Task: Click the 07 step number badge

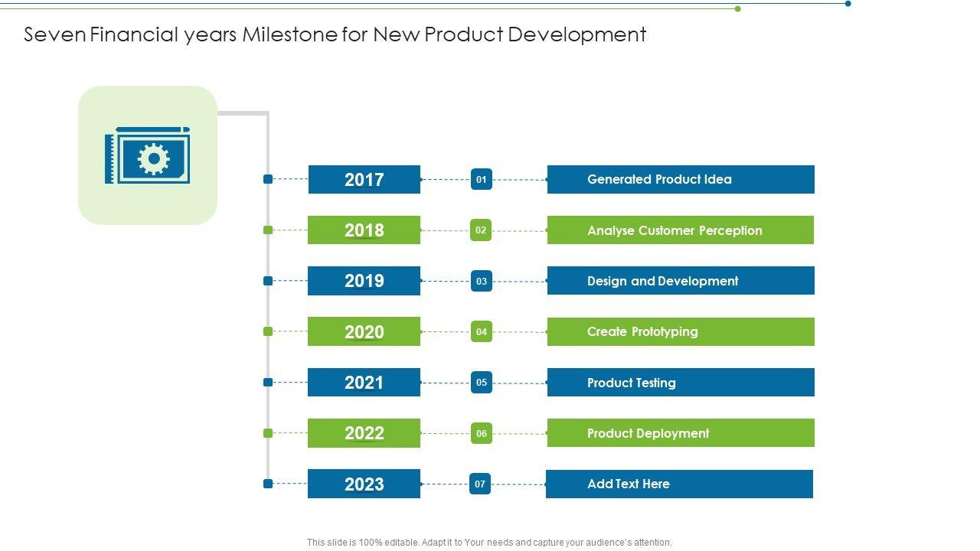Action: pyautogui.click(x=480, y=484)
